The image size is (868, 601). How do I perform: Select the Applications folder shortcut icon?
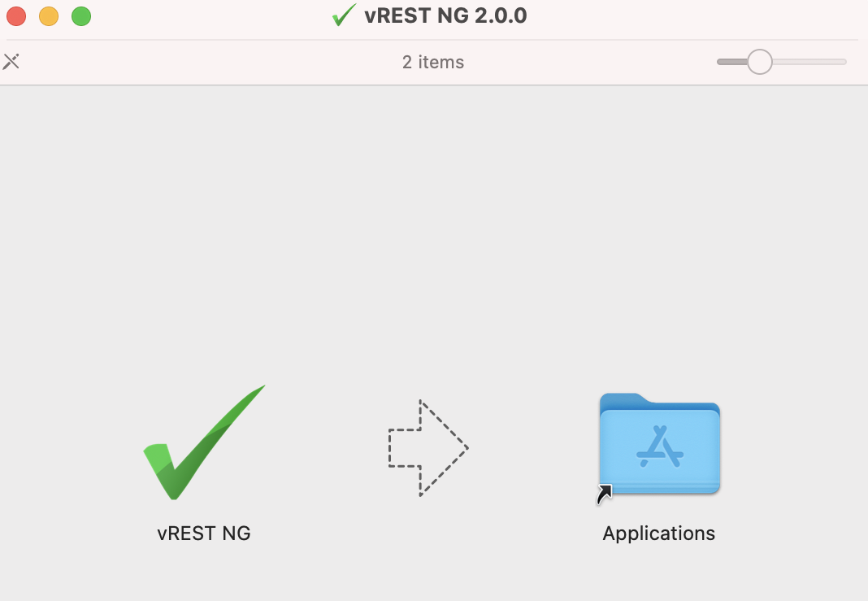659,444
